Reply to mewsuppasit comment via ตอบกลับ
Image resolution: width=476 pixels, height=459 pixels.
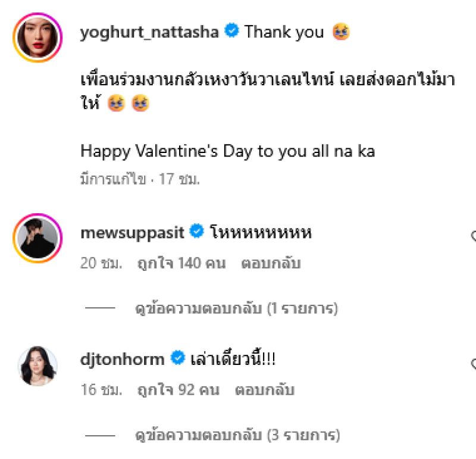271,263
